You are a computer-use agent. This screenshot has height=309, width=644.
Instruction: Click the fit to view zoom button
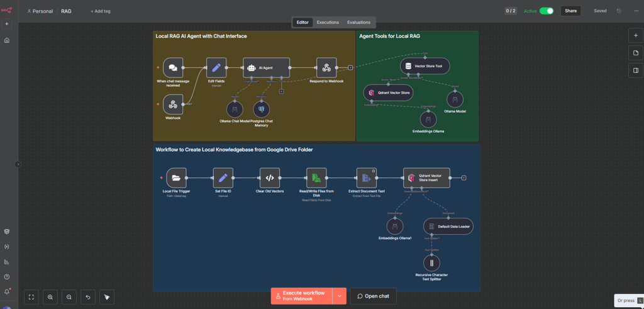(31, 296)
